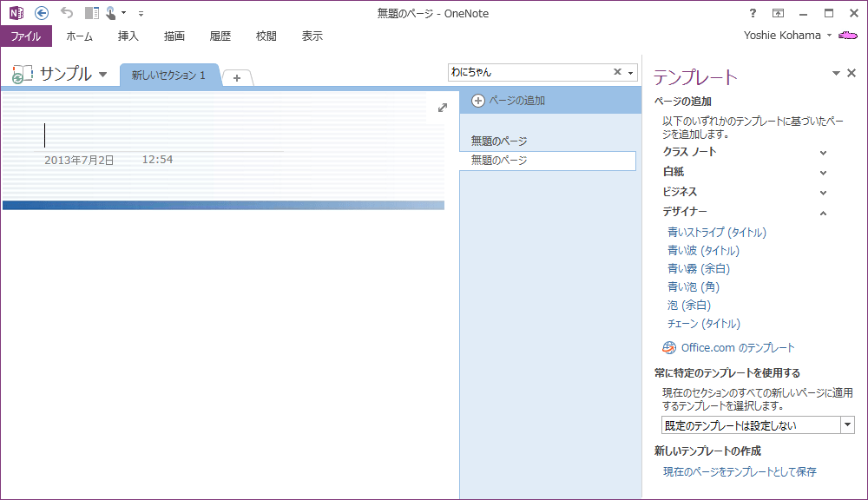Expand the サンプル notebook dropdown
This screenshot has width=868, height=500.
102,74
